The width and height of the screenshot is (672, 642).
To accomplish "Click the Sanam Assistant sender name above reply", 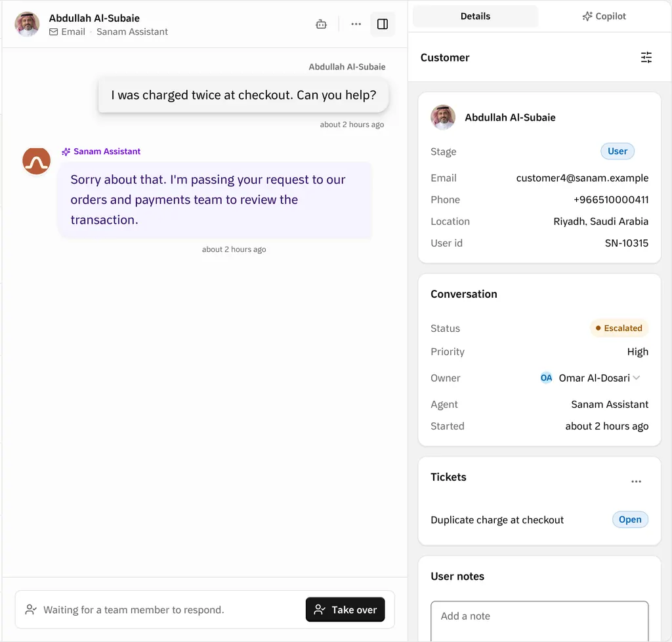I will tap(107, 151).
